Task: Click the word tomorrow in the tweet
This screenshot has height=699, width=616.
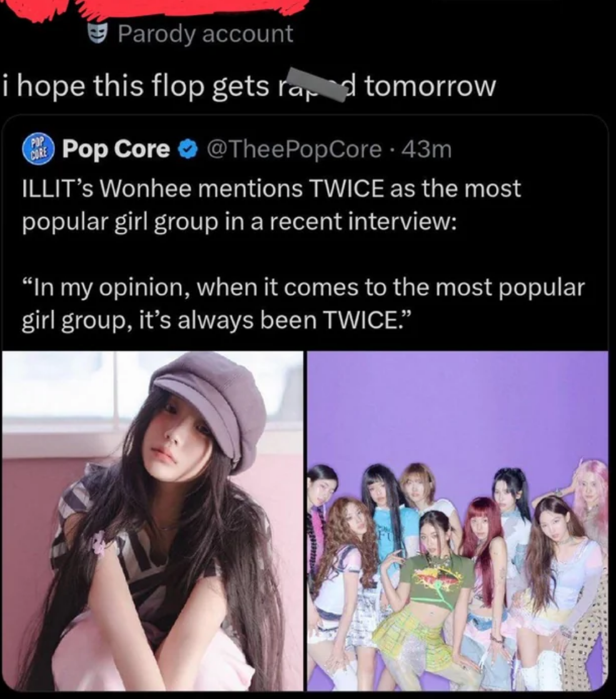Action: 430,87
